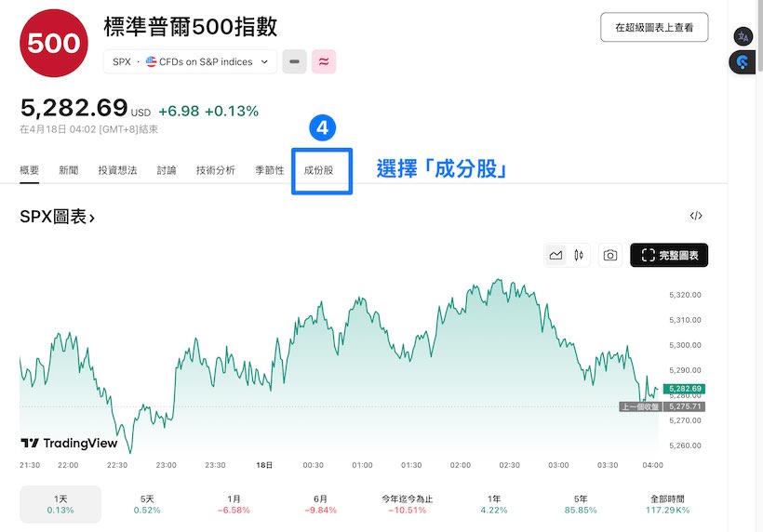
Task: Click the pink approximate-sign badge
Action: 324,61
